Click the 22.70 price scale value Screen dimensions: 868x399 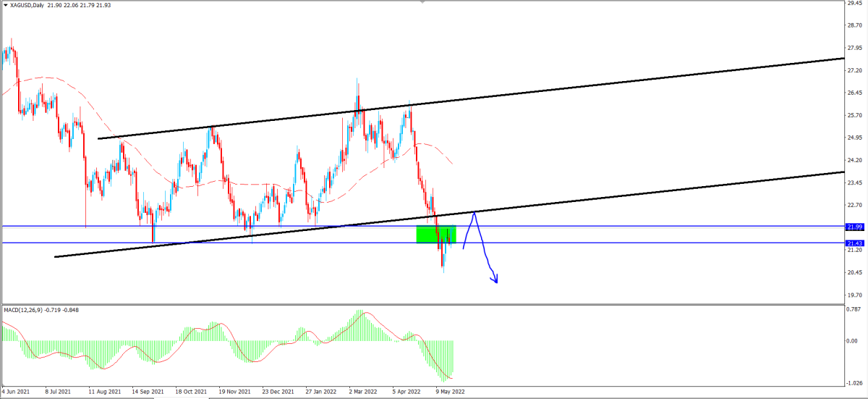pos(854,205)
